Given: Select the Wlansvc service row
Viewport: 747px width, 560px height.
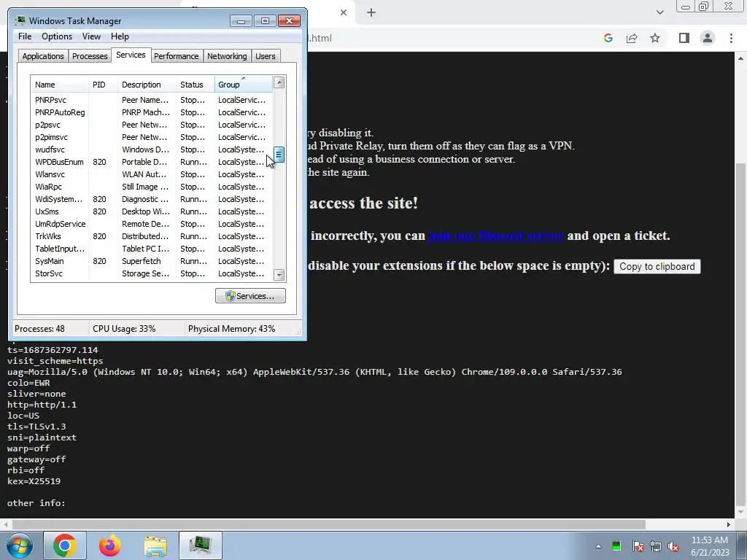Looking at the screenshot, I should coord(152,174).
